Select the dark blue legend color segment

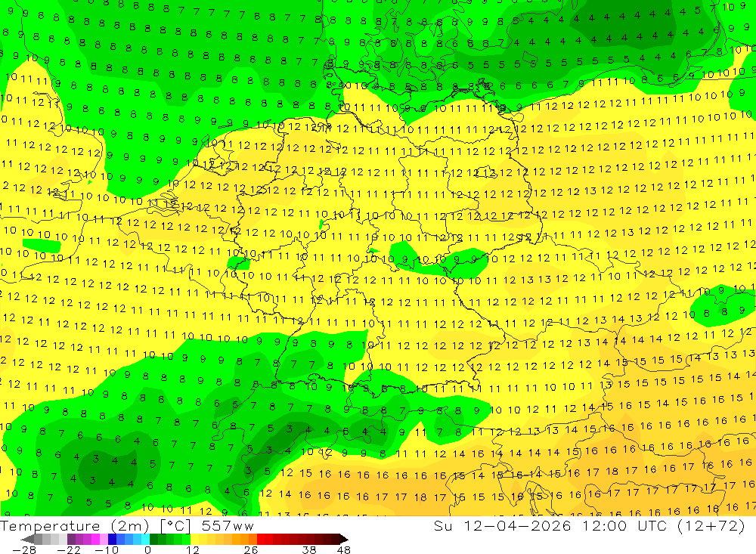tap(112, 540)
